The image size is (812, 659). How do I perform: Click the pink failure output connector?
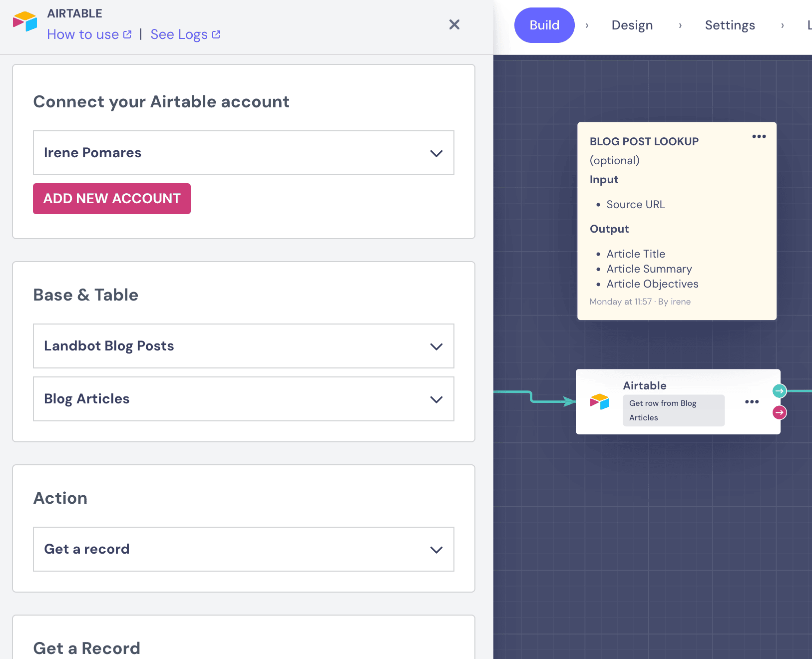click(780, 412)
